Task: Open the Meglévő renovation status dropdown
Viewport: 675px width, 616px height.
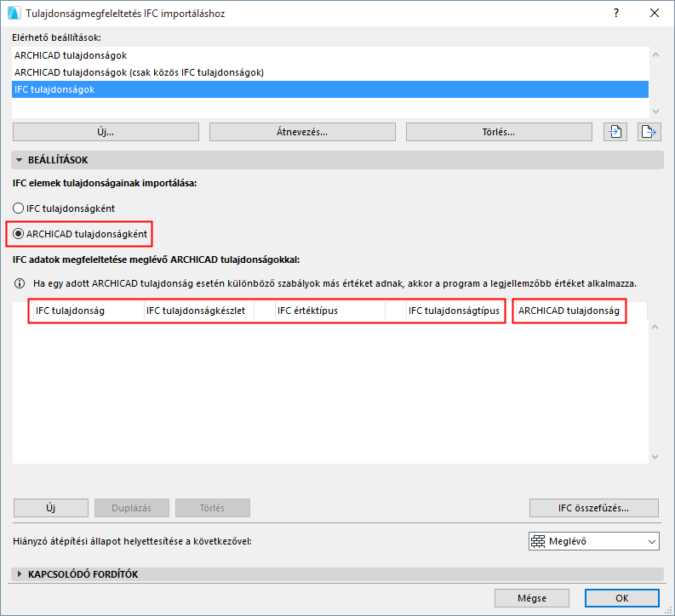Action: coord(593,541)
